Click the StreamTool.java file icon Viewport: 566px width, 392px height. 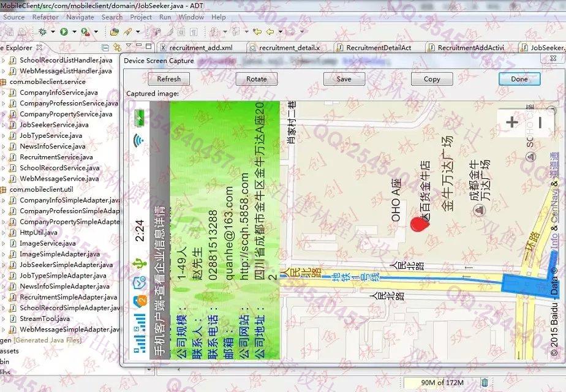point(13,318)
